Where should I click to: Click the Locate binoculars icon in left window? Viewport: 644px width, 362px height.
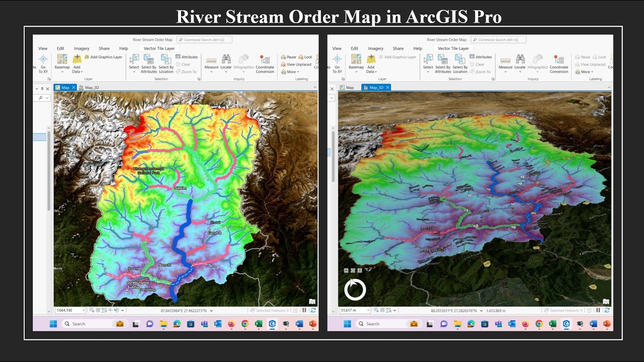tap(226, 59)
